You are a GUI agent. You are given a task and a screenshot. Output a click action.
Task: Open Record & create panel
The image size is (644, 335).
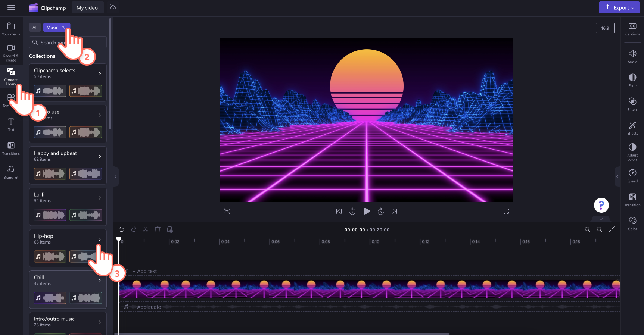point(11,53)
